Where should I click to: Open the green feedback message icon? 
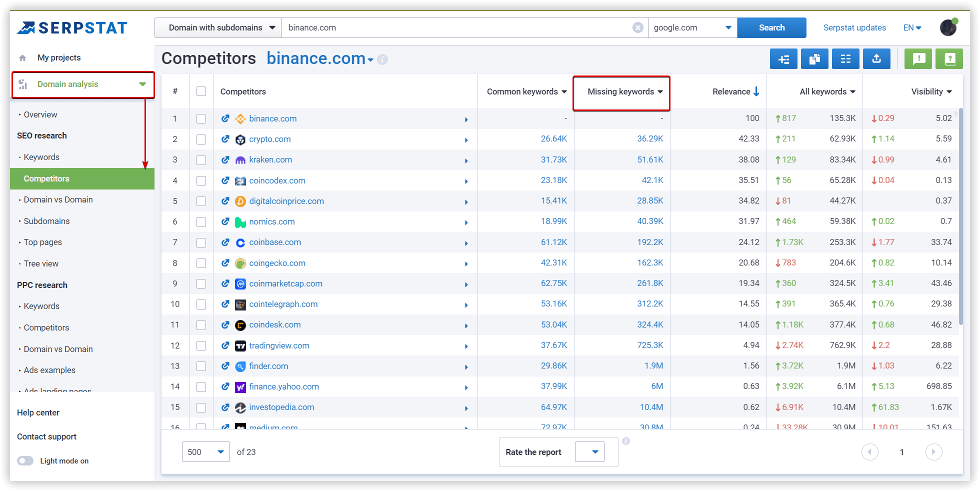point(918,59)
